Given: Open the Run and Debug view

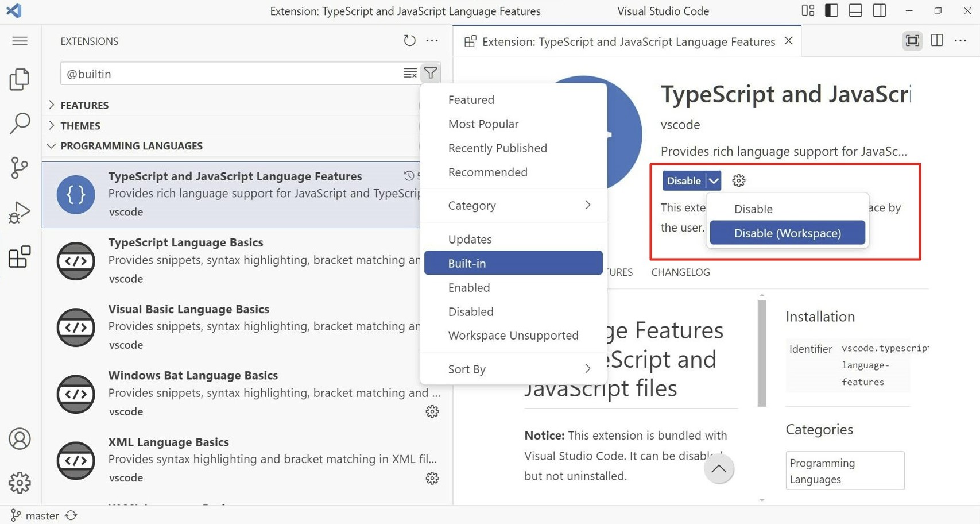Looking at the screenshot, I should click(20, 212).
